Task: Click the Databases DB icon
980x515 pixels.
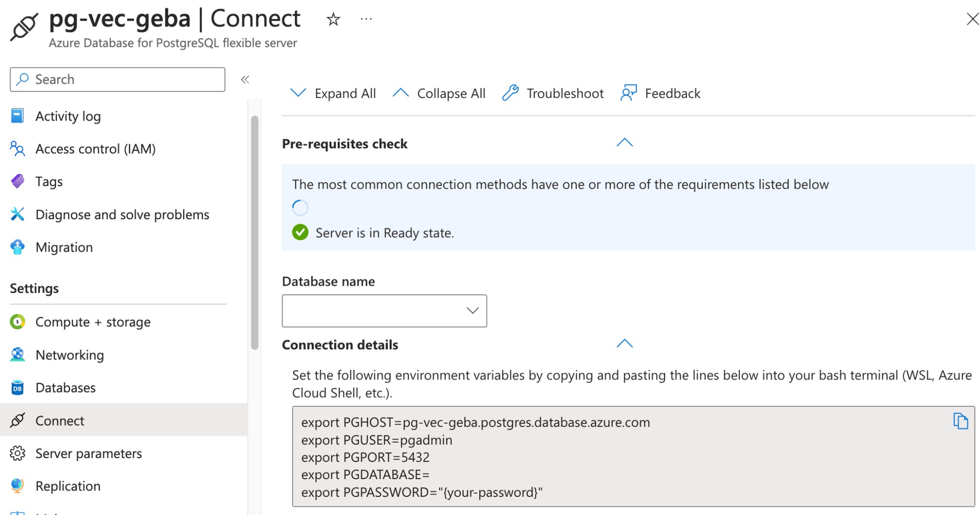Action: pyautogui.click(x=17, y=388)
